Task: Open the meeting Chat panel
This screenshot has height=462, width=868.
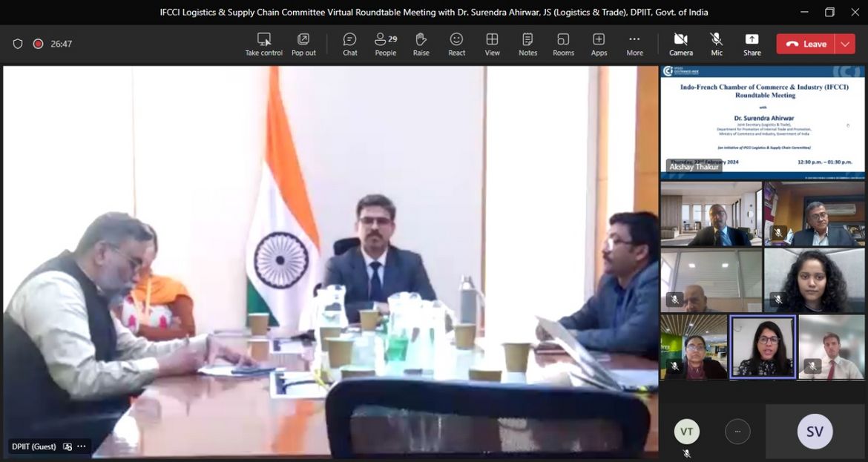Action: (x=349, y=44)
